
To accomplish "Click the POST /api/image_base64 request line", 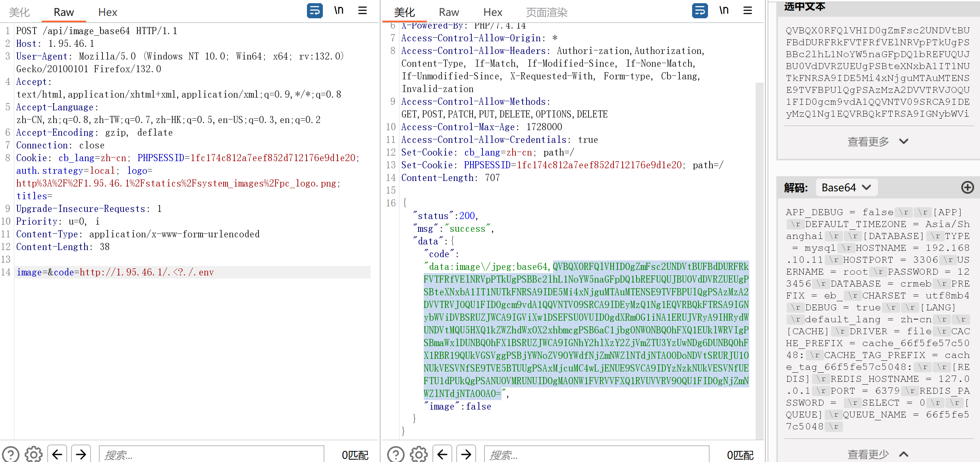I will (97, 31).
